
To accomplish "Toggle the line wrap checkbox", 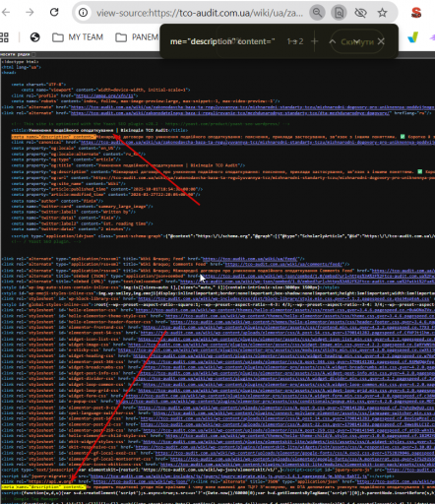I will pos(33,54).
